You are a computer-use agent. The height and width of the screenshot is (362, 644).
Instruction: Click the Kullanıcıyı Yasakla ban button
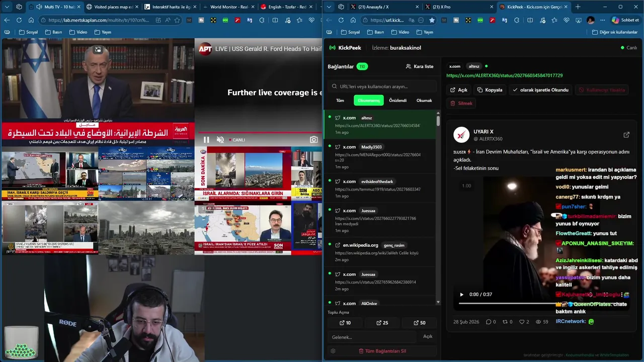[602, 90]
